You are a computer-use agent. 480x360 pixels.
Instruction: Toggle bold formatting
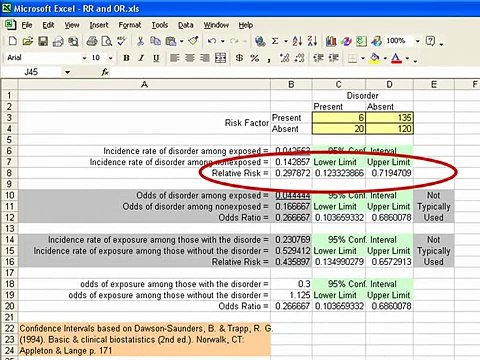(x=126, y=58)
